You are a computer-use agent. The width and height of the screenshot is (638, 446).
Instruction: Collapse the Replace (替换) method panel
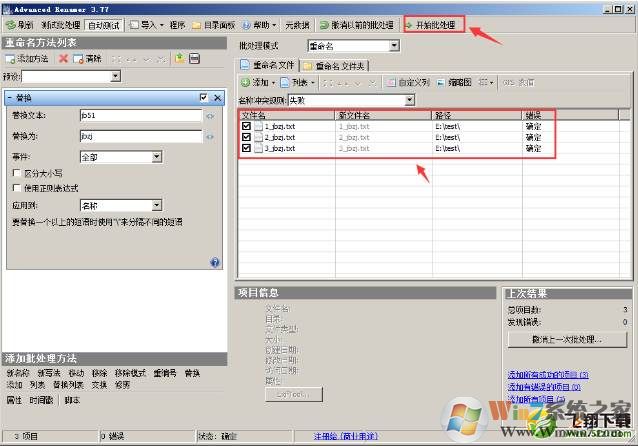tap(10, 98)
